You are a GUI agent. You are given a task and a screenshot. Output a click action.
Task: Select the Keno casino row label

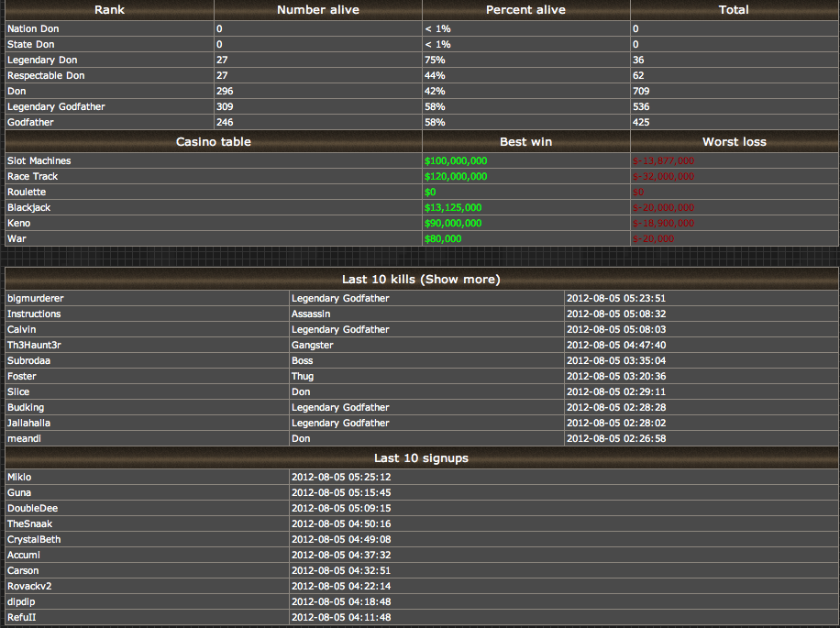point(18,223)
